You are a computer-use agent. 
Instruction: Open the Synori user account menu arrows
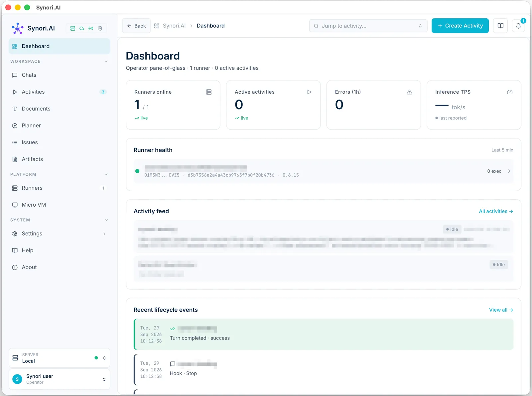pyautogui.click(x=104, y=379)
